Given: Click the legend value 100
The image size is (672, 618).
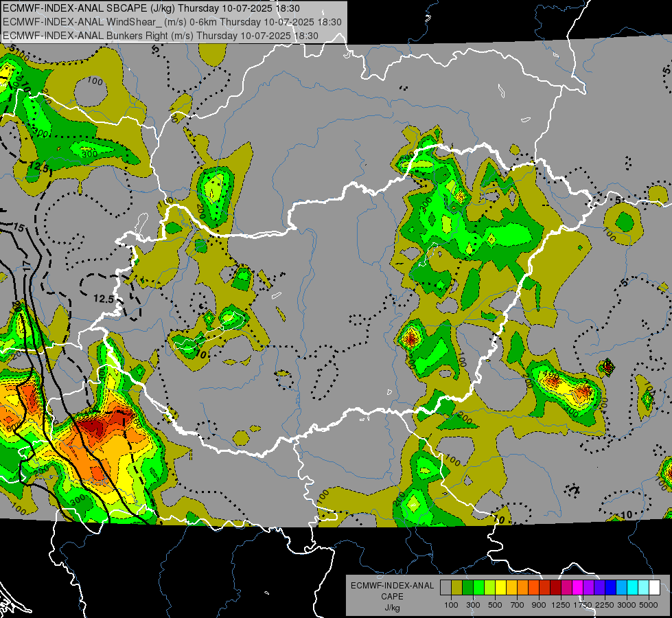Looking at the screenshot, I should click(x=451, y=605).
